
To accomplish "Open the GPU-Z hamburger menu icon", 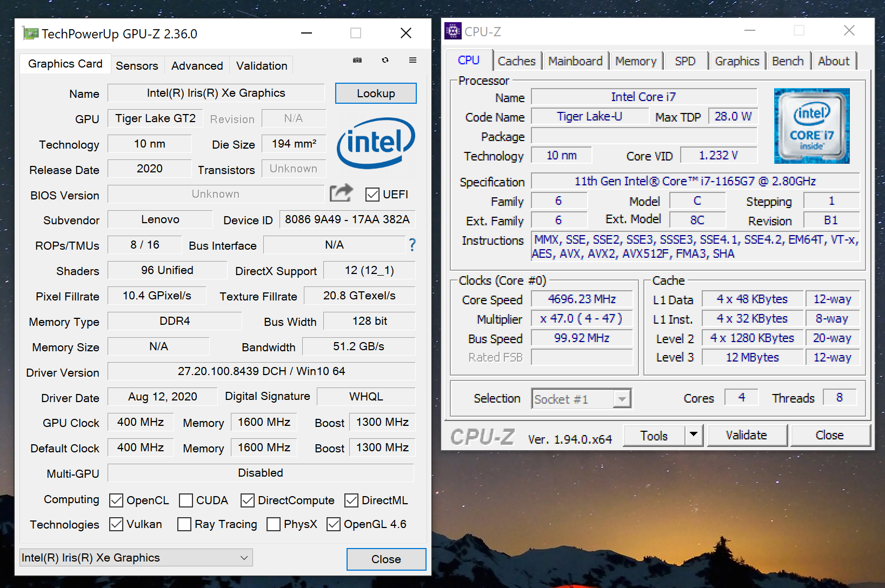I will 412,60.
